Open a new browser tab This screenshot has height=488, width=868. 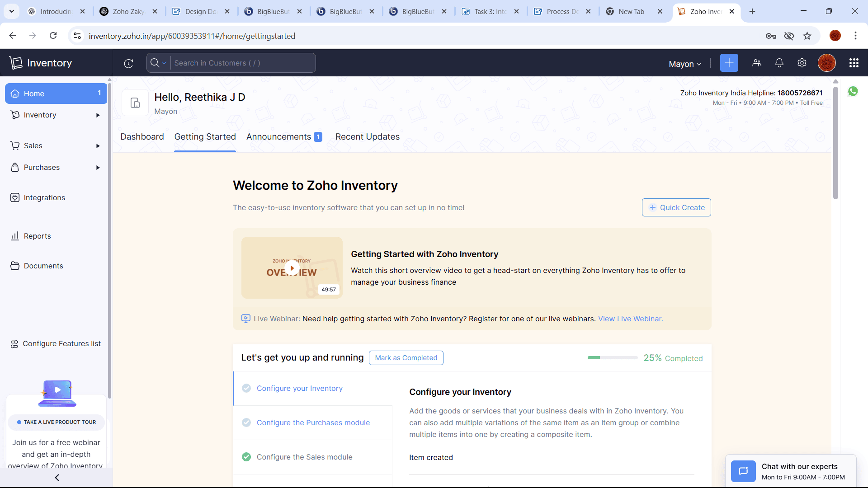[x=752, y=11]
